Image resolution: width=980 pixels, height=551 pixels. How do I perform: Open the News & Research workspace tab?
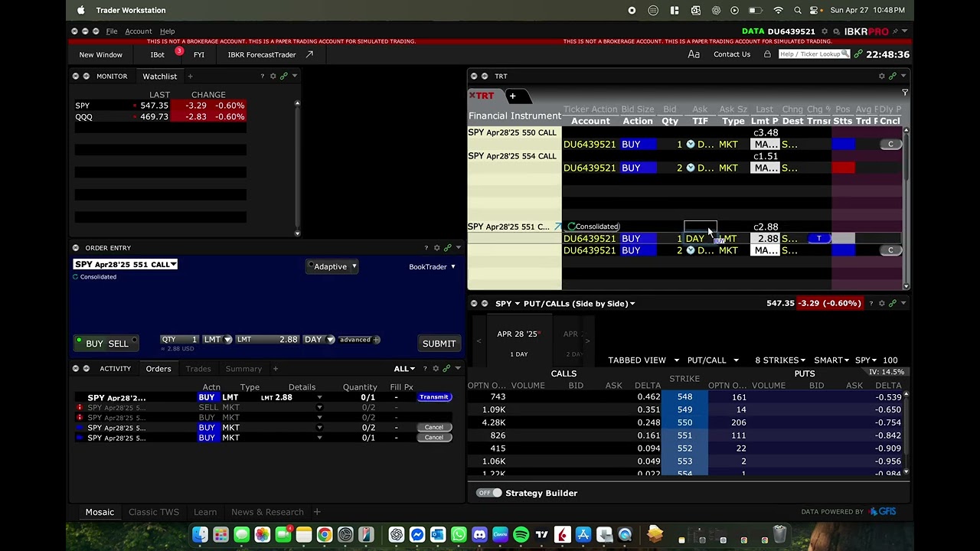[267, 512]
